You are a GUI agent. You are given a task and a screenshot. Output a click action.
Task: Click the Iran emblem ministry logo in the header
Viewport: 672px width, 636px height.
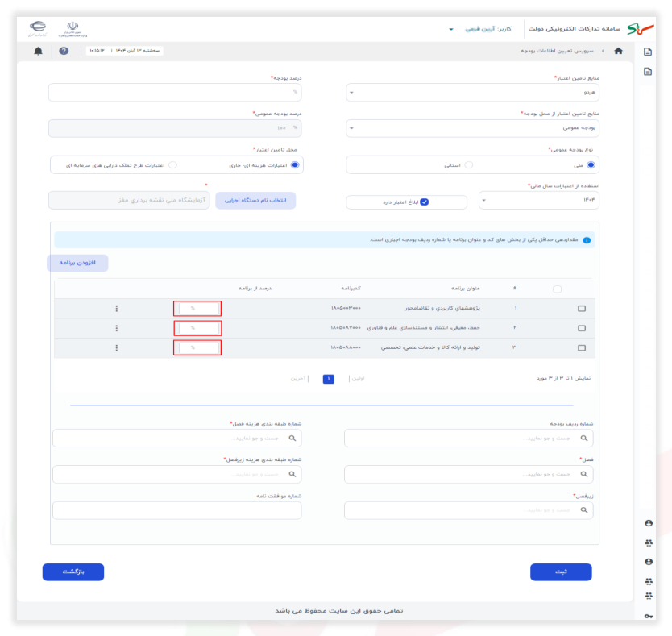(x=73, y=29)
